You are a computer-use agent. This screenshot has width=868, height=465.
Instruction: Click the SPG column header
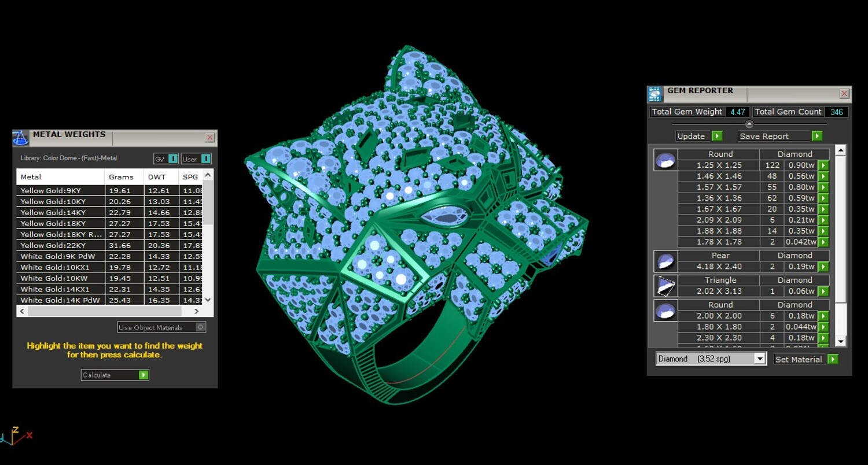click(190, 177)
